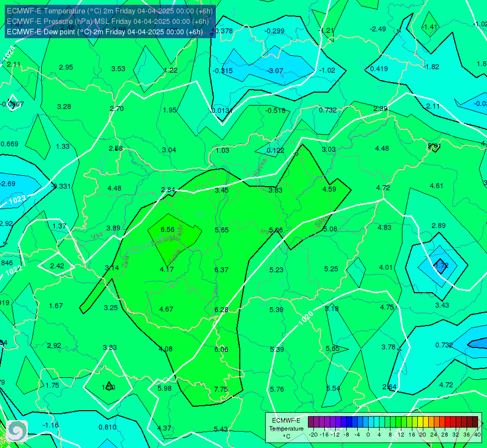Click the 3.53 temperature value
This screenshot has height=448, width=487.
118,69
